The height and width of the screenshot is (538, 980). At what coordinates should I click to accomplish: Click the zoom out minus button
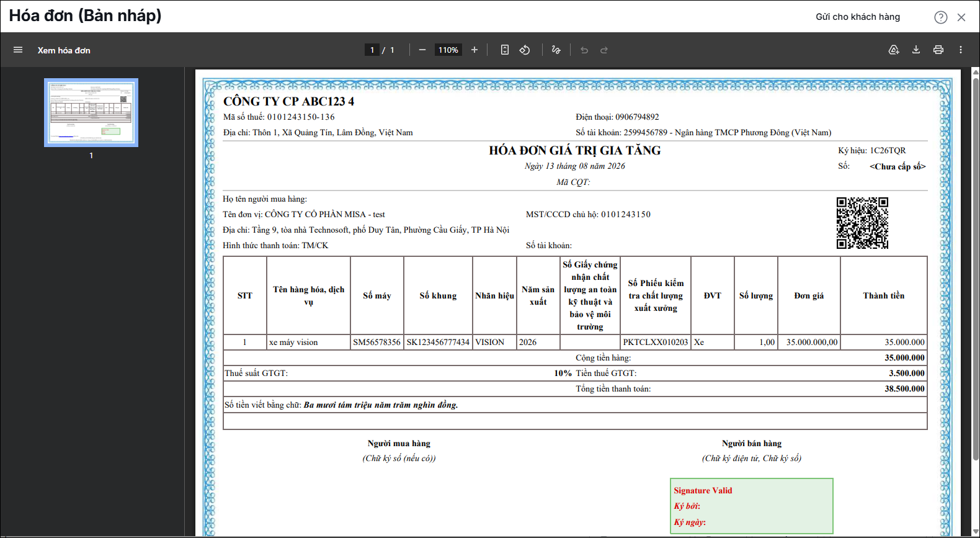[x=422, y=50]
